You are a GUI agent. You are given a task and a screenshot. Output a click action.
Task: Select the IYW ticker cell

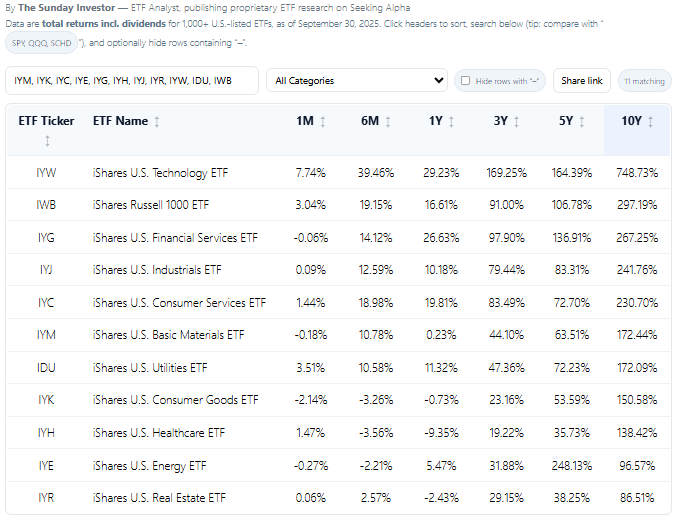(47, 173)
